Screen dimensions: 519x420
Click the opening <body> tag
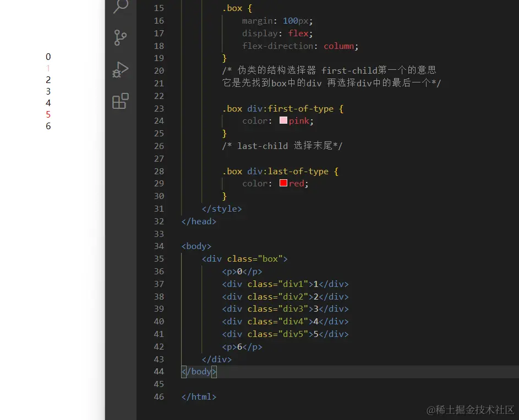[196, 246]
